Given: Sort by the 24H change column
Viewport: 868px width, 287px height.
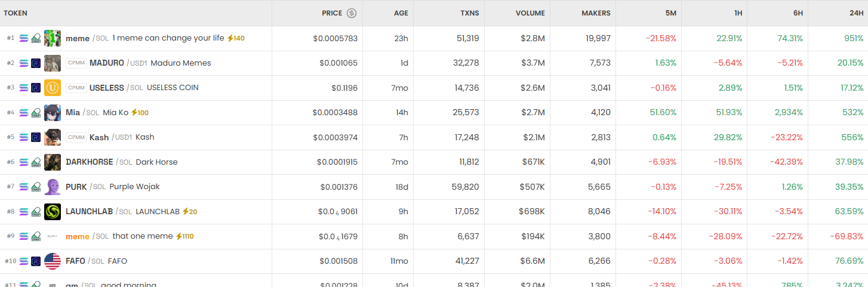Looking at the screenshot, I should pos(856,13).
